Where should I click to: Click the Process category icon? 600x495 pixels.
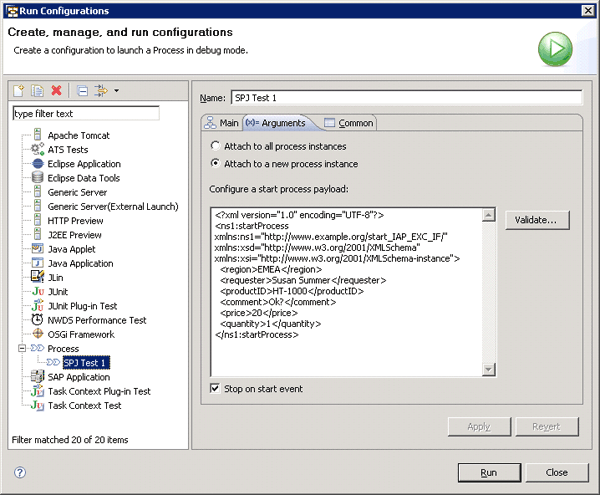point(38,348)
